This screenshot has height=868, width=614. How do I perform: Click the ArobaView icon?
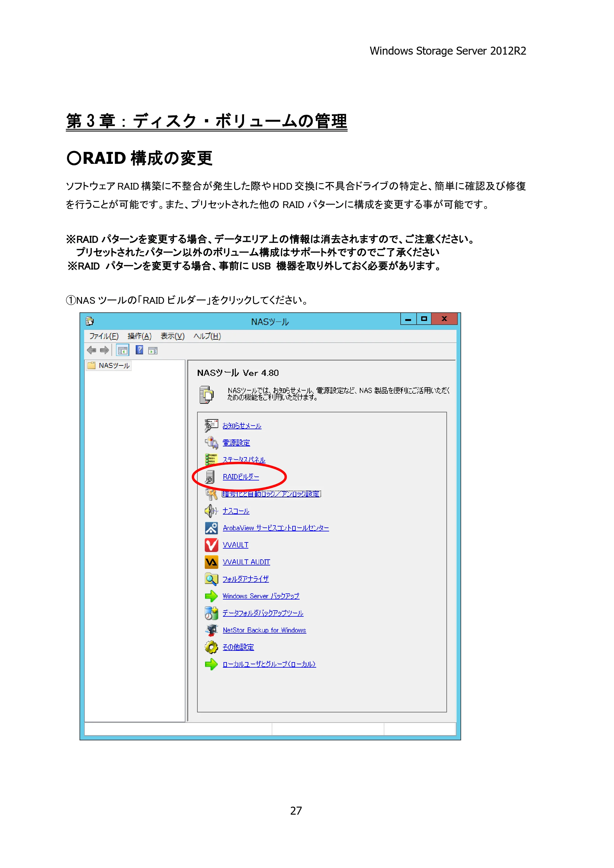(x=211, y=528)
